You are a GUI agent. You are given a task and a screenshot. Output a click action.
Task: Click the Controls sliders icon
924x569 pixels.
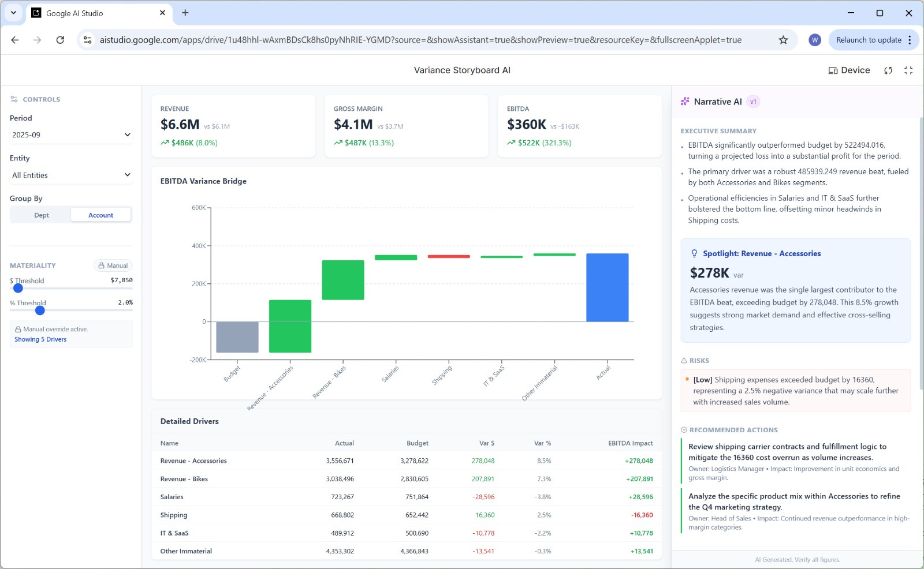click(x=14, y=99)
